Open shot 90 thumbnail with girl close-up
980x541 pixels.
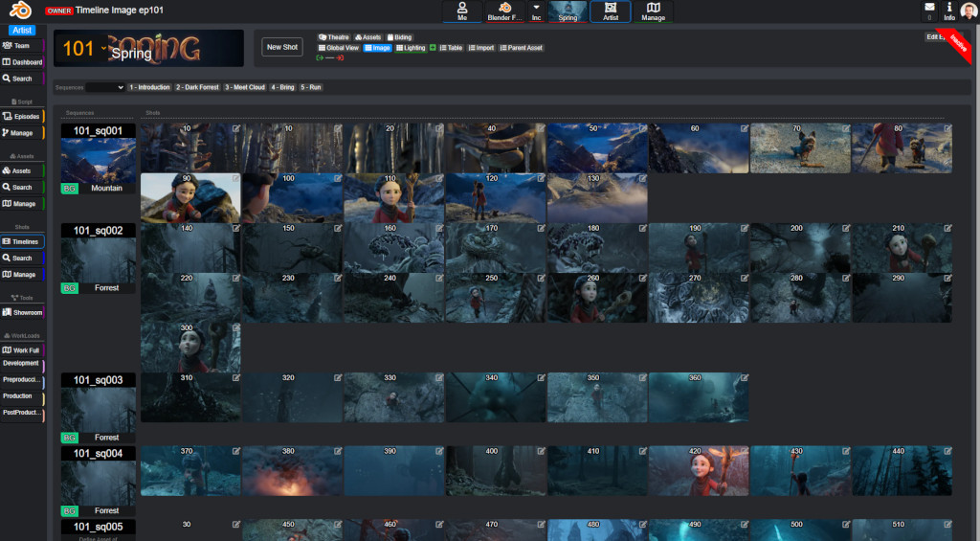tap(190, 198)
